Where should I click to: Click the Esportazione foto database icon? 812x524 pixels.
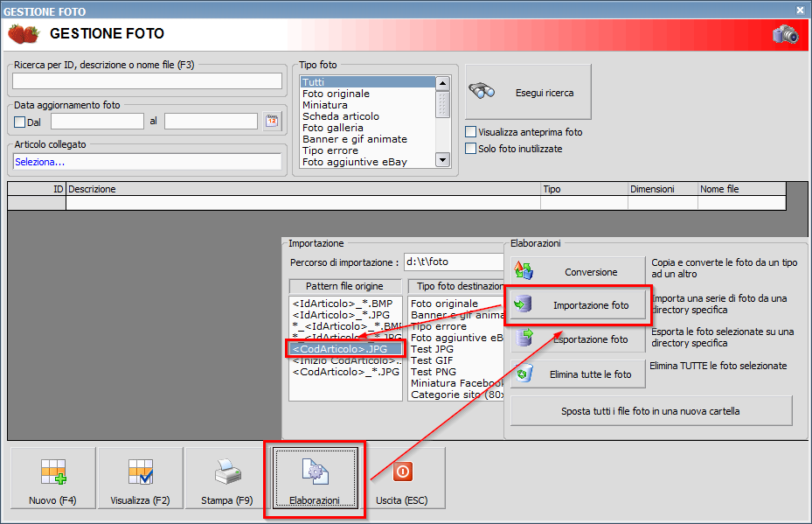524,338
